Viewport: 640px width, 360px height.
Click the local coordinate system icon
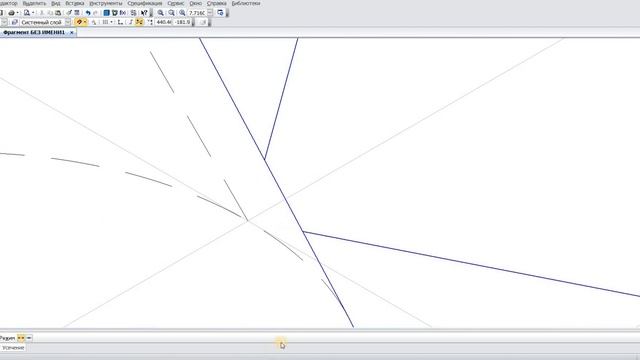120,22
